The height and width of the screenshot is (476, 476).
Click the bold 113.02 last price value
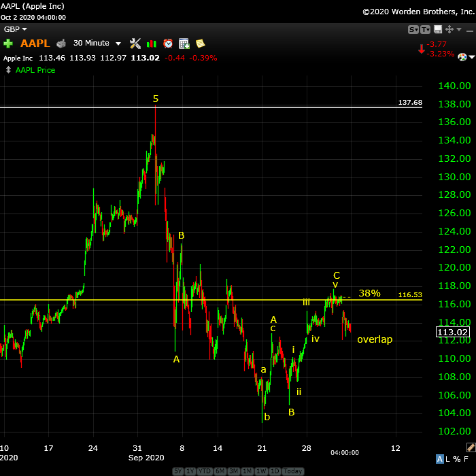pyautogui.click(x=145, y=58)
